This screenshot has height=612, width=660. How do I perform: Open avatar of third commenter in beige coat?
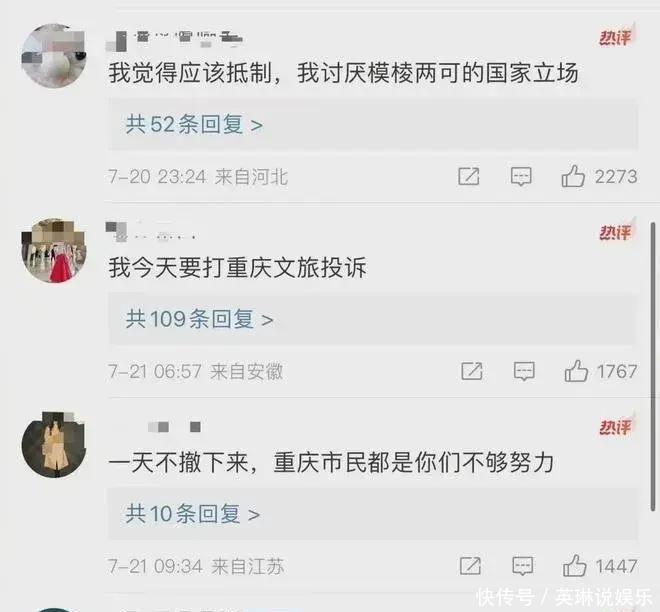54,445
